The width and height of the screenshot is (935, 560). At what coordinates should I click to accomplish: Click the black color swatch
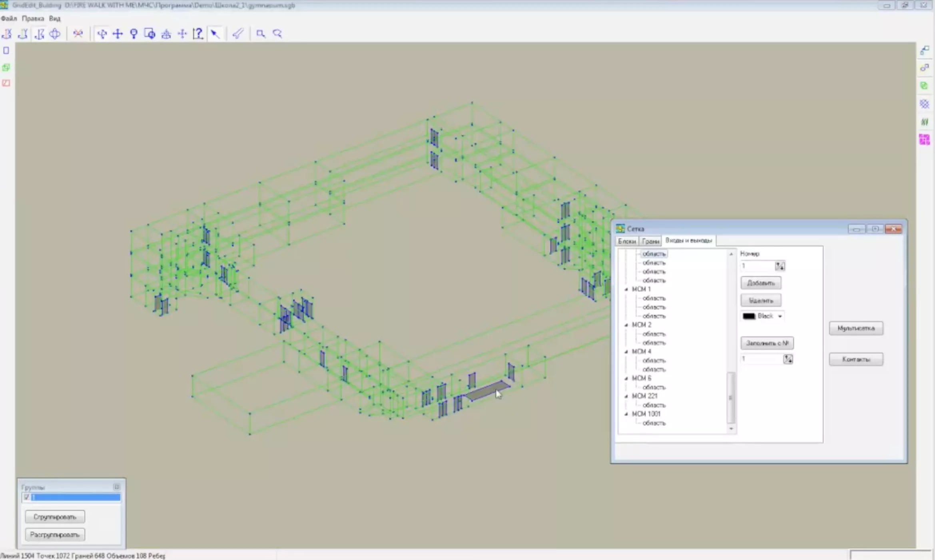(x=749, y=316)
